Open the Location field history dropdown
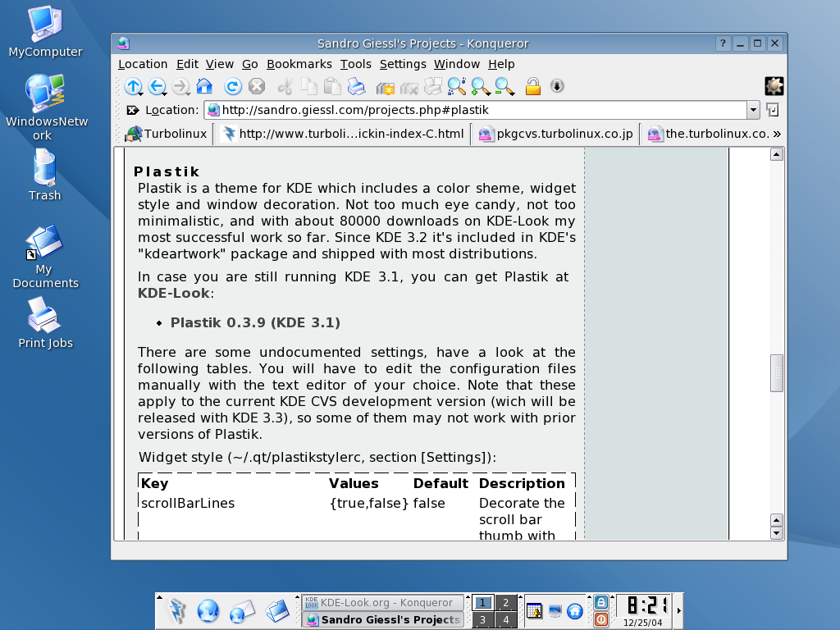The width and height of the screenshot is (840, 630). 753,111
